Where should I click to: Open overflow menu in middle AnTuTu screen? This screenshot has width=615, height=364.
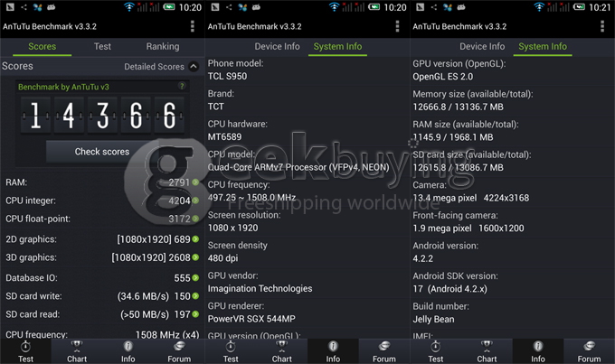tap(397, 26)
